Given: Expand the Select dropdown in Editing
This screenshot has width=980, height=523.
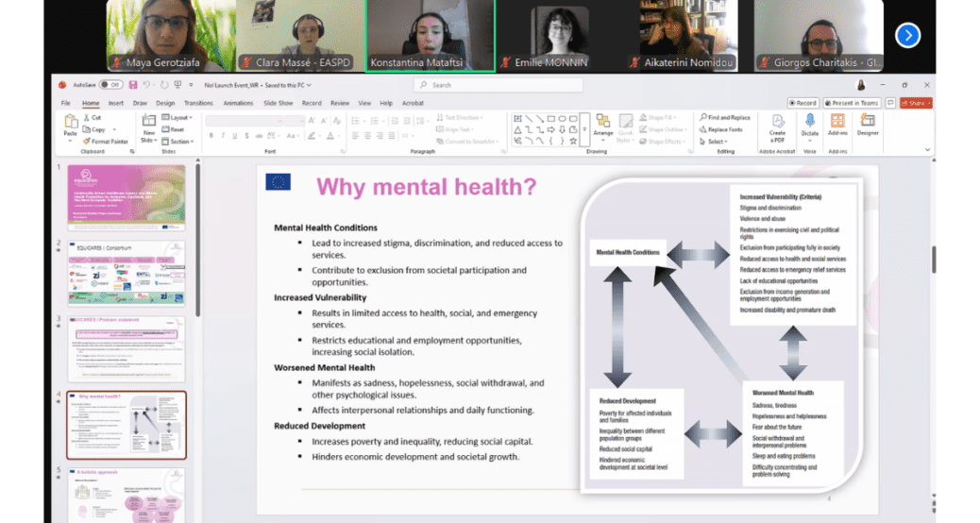Looking at the screenshot, I should 715,142.
